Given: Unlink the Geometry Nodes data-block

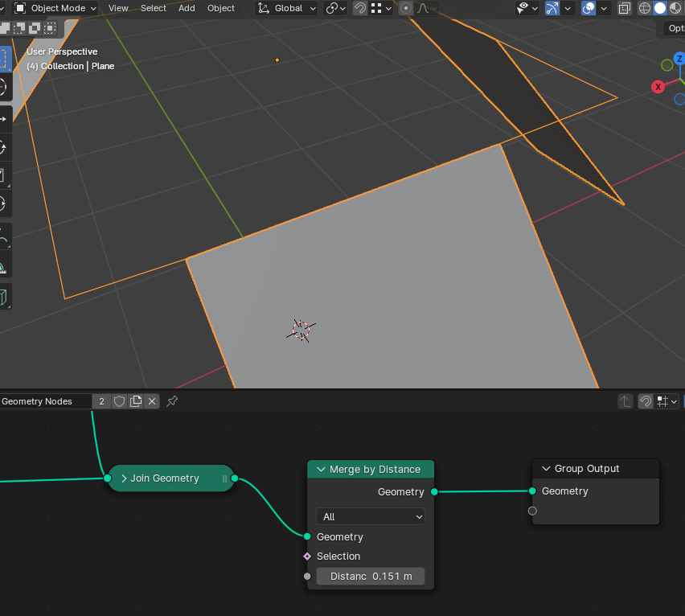Looking at the screenshot, I should click(152, 401).
